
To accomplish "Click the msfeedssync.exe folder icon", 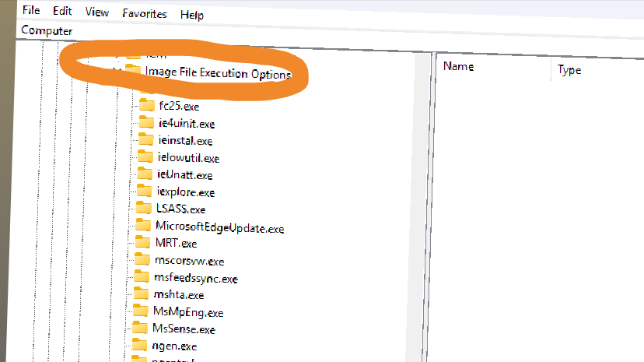I will click(x=142, y=276).
